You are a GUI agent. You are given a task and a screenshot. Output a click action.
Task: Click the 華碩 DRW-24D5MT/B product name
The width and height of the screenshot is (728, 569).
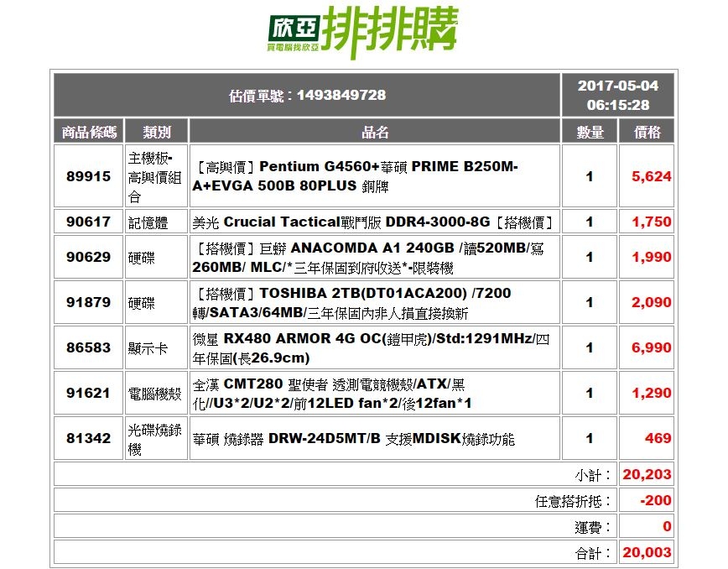pos(353,438)
